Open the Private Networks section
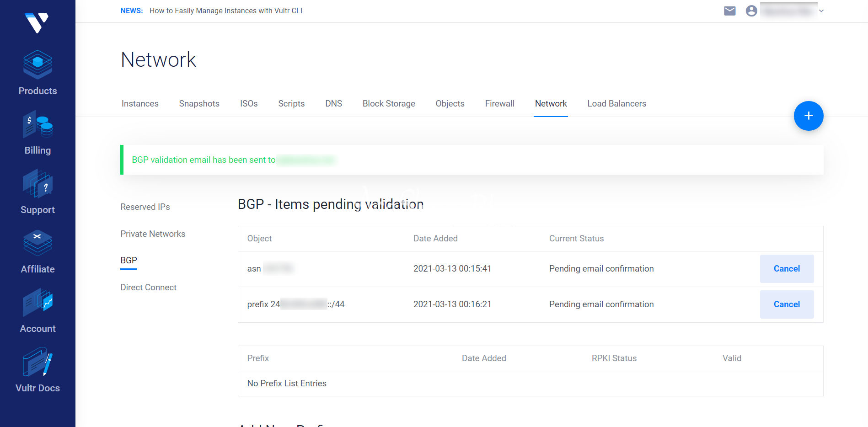 (x=153, y=234)
